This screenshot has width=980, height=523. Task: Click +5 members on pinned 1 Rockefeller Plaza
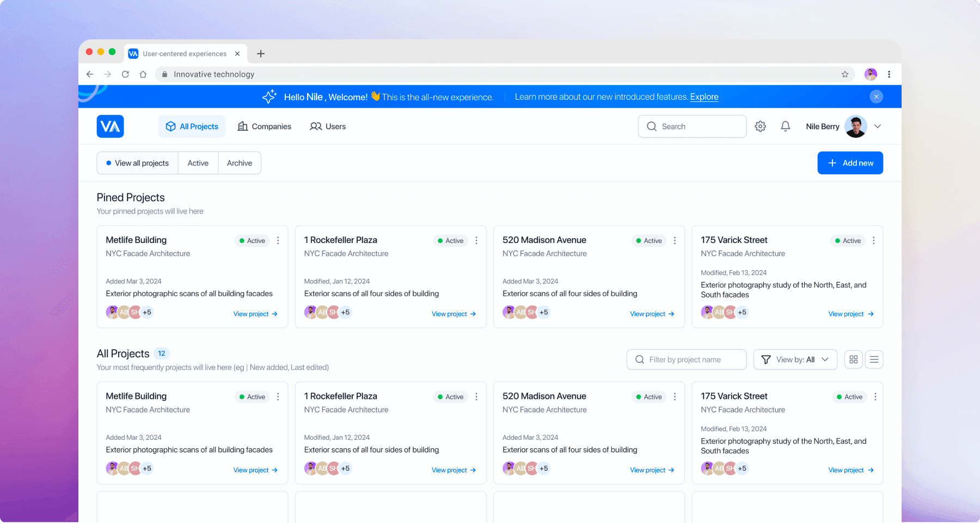(x=345, y=312)
